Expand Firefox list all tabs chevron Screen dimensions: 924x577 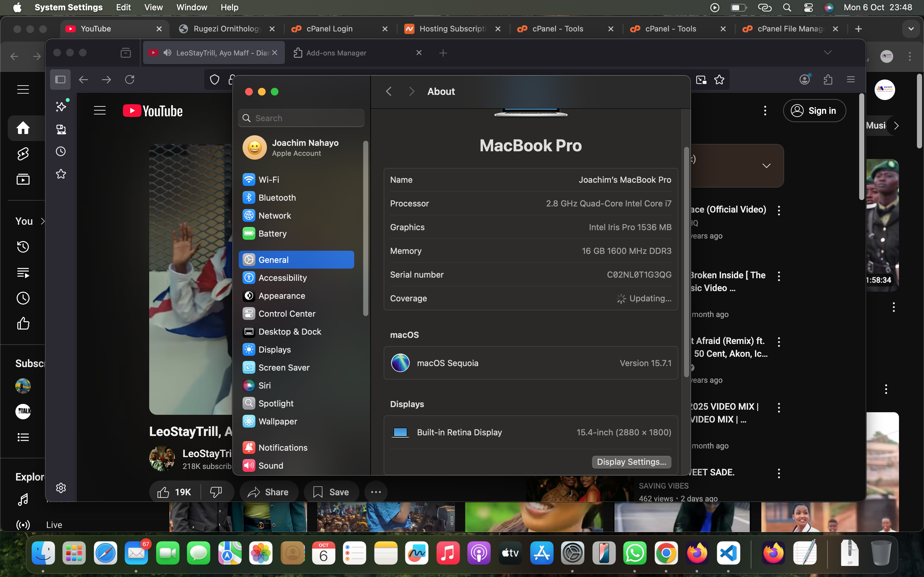coord(827,53)
